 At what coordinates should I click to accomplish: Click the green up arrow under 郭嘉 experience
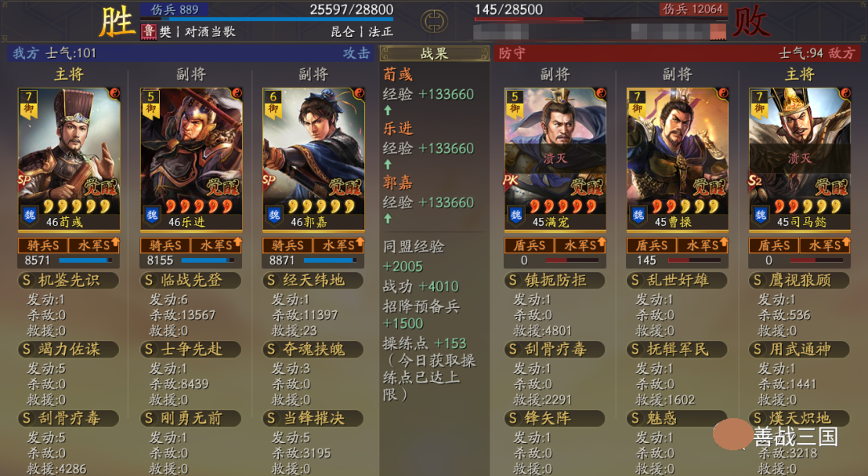pos(387,219)
